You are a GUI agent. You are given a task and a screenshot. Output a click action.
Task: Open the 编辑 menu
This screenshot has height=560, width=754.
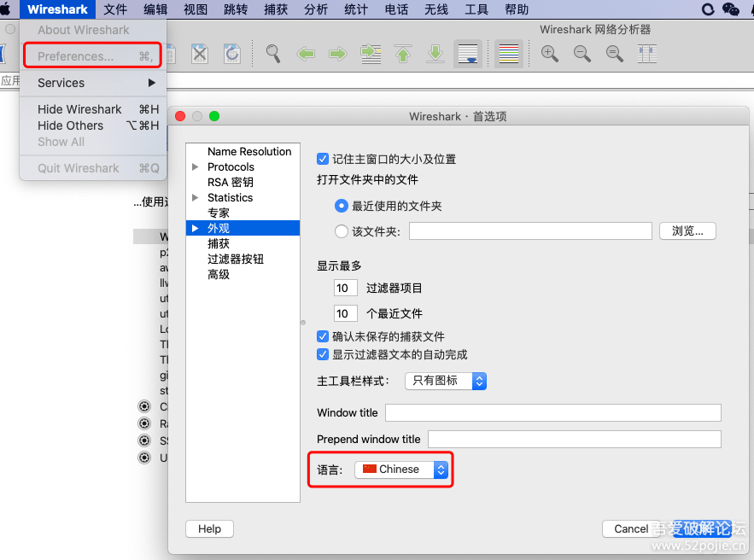point(155,9)
